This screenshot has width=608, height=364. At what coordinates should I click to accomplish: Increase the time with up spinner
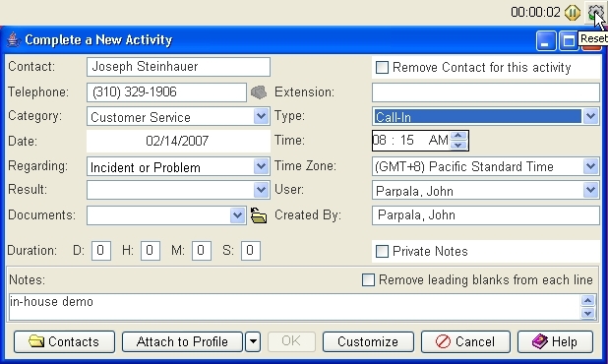458,136
